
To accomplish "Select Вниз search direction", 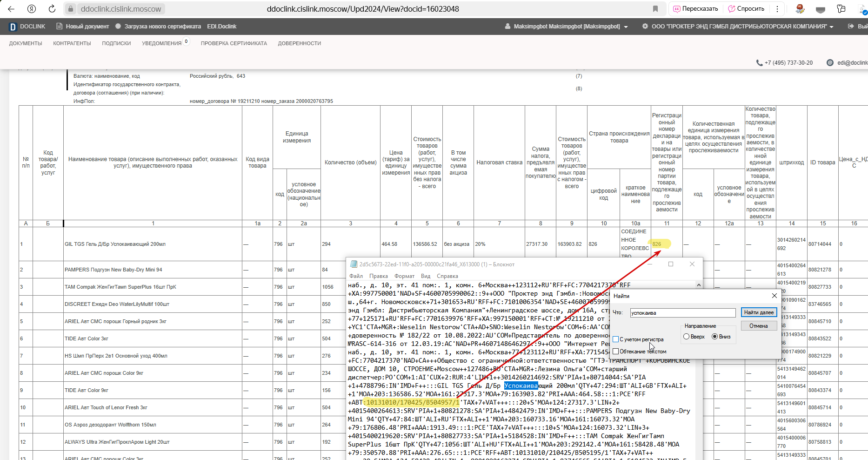I will (x=715, y=337).
